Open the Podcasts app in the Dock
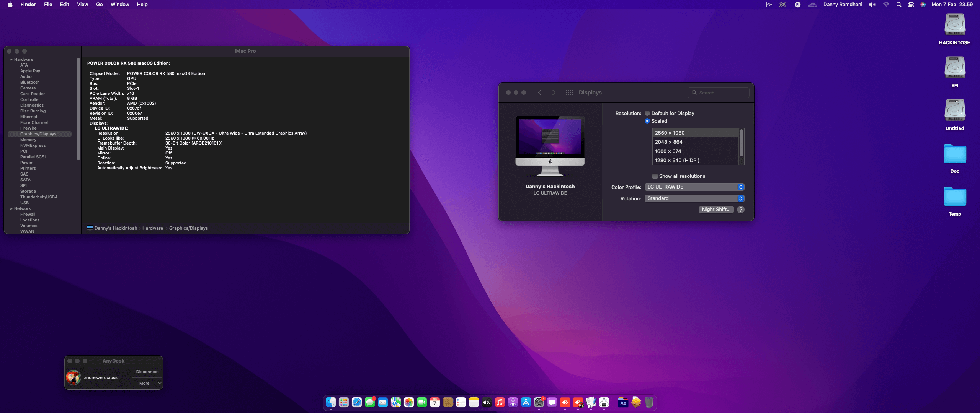Viewport: 980px width, 413px height. (x=513, y=402)
